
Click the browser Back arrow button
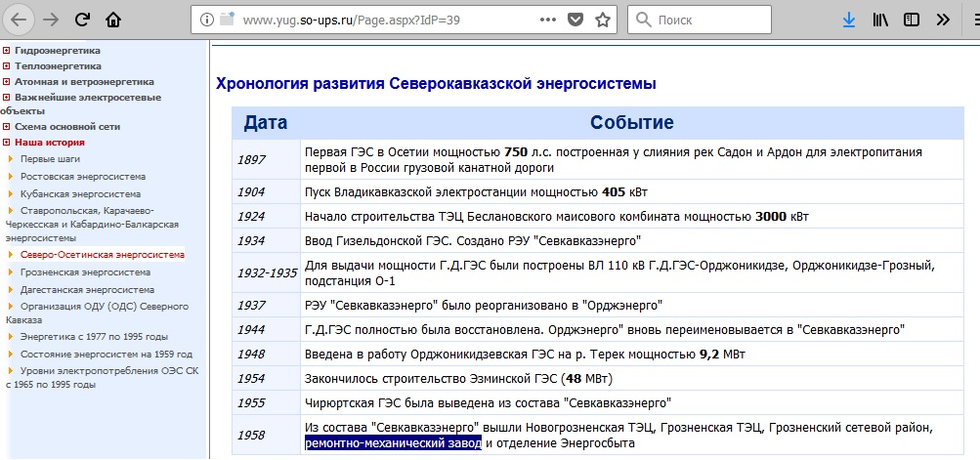click(20, 20)
